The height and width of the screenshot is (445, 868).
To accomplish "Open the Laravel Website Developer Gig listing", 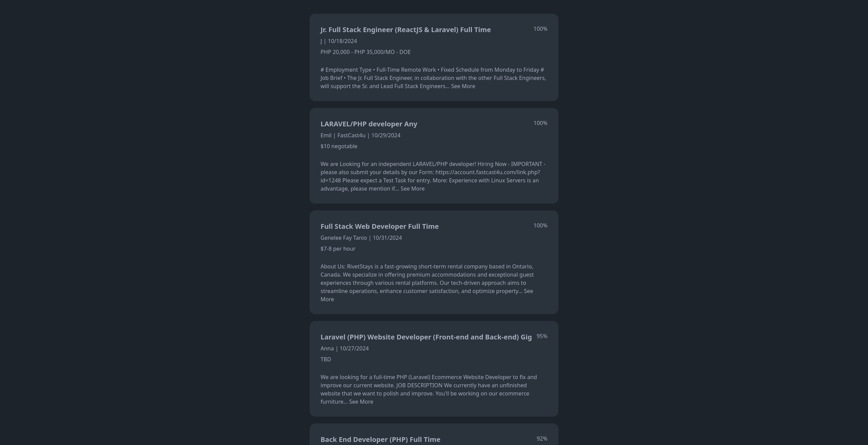I will 426,337.
